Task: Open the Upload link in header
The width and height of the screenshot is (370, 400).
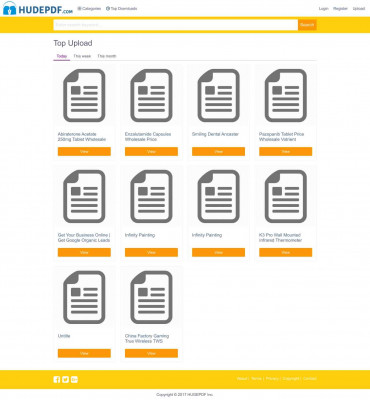Action: 359,9
